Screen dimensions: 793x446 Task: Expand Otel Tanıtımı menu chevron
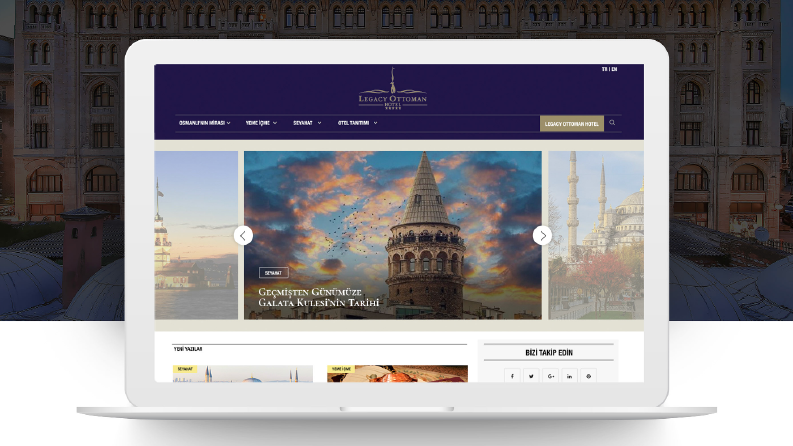pyautogui.click(x=375, y=123)
